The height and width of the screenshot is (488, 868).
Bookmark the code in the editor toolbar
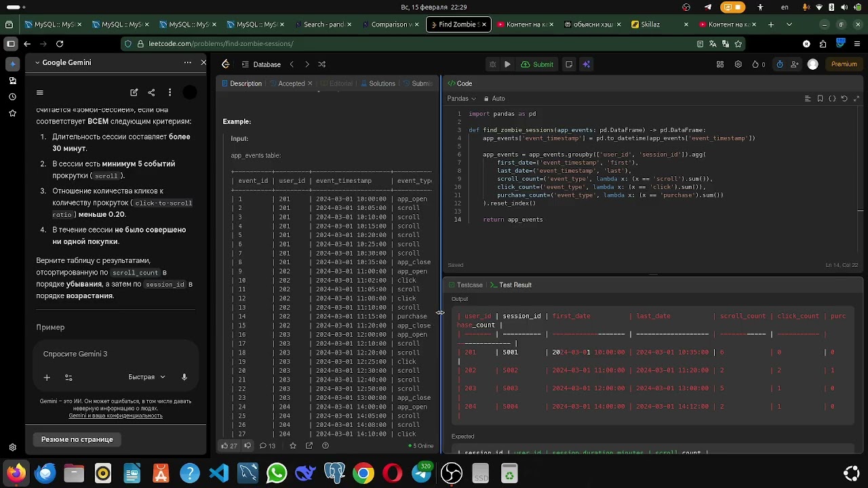pyautogui.click(x=820, y=98)
